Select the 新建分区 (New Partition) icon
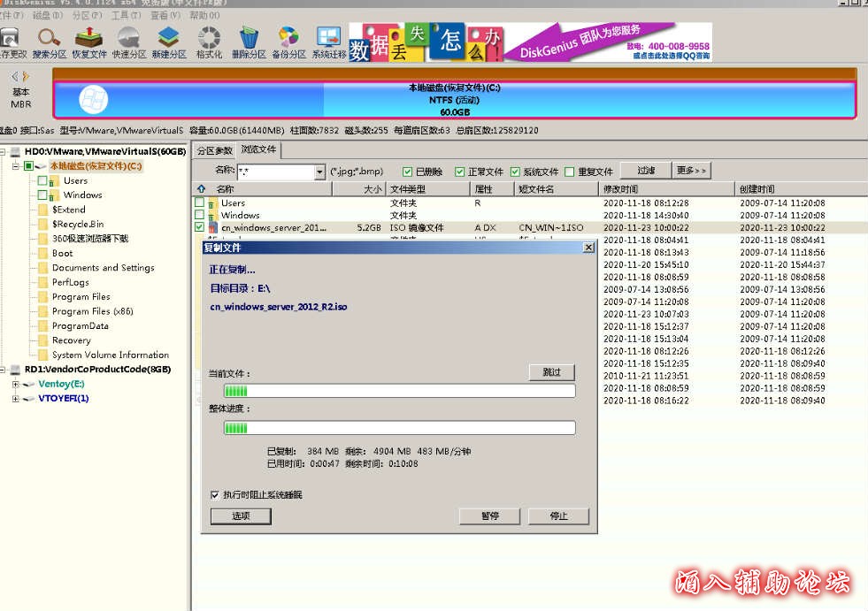 click(168, 41)
